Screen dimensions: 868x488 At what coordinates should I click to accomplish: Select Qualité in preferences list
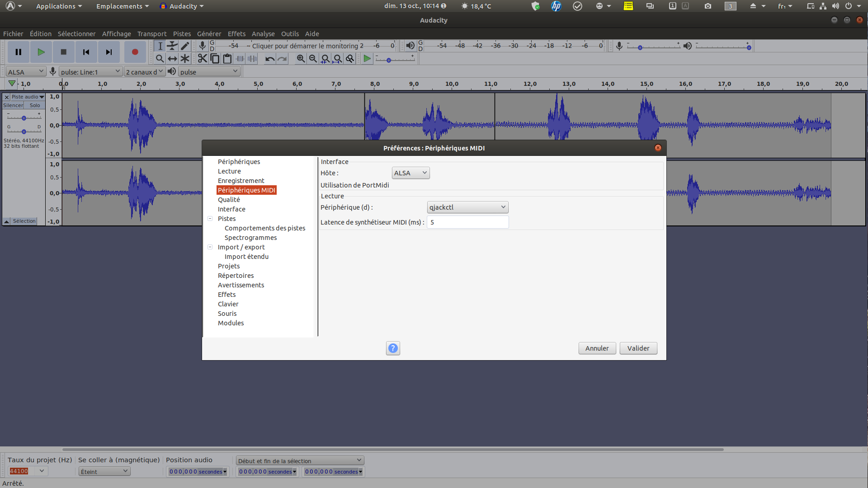[229, 200]
